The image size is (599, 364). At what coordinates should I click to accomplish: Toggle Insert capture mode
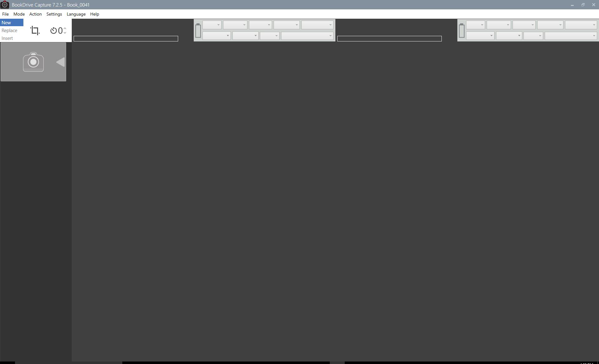tap(7, 38)
